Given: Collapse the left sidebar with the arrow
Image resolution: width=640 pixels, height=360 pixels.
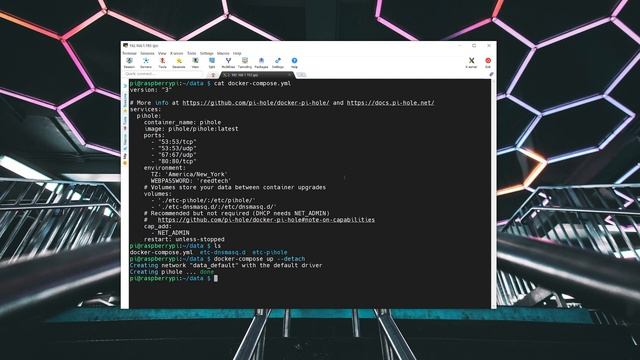Looking at the screenshot, I should coord(125,86).
